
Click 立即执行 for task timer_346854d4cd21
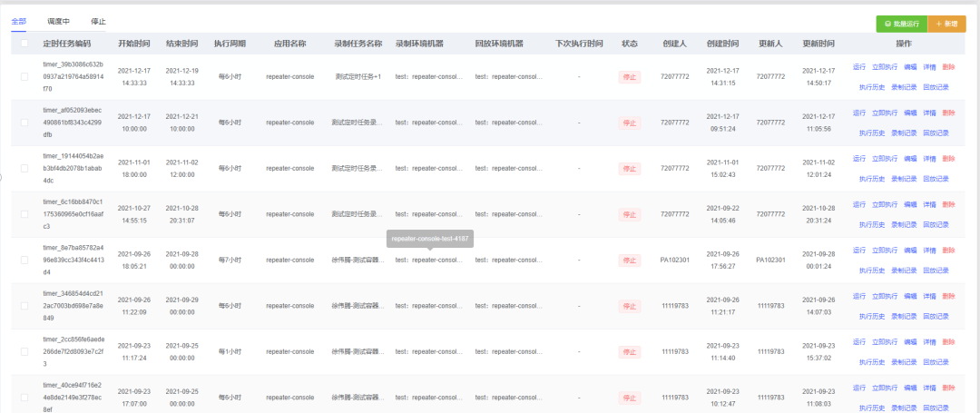click(x=885, y=296)
